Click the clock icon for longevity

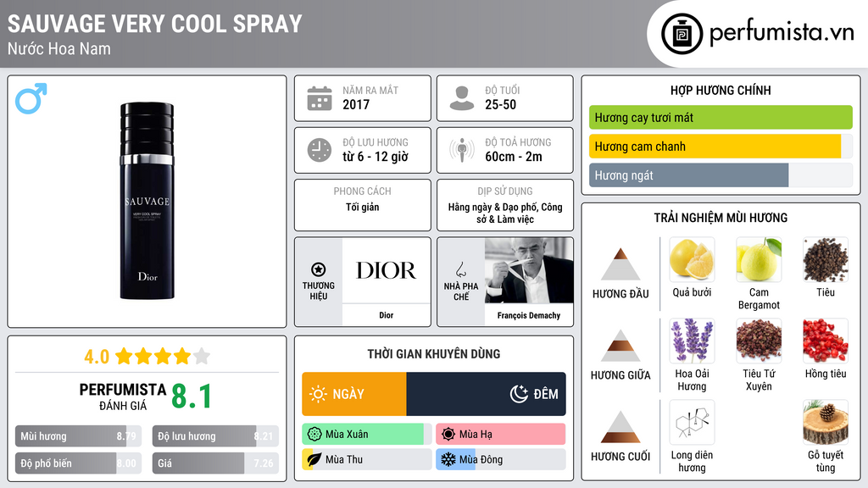pyautogui.click(x=319, y=150)
